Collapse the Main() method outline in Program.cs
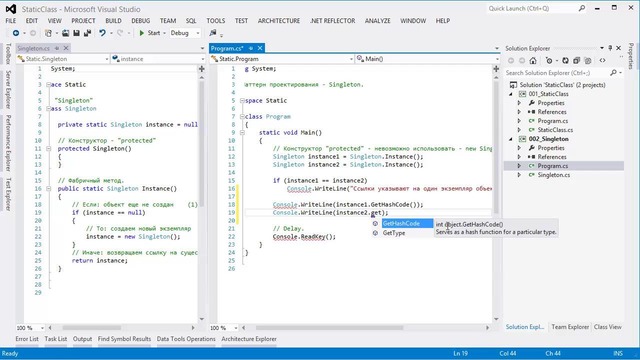The width and height of the screenshot is (640, 360). (x=242, y=133)
